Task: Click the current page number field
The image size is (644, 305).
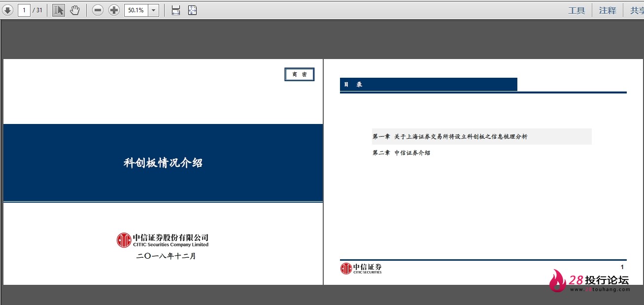Action: tap(24, 10)
